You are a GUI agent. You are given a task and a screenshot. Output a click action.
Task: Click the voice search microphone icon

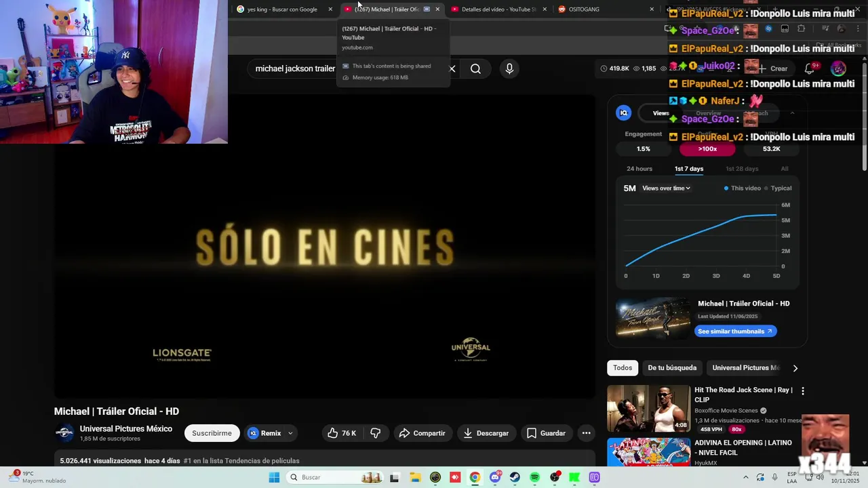tap(509, 68)
